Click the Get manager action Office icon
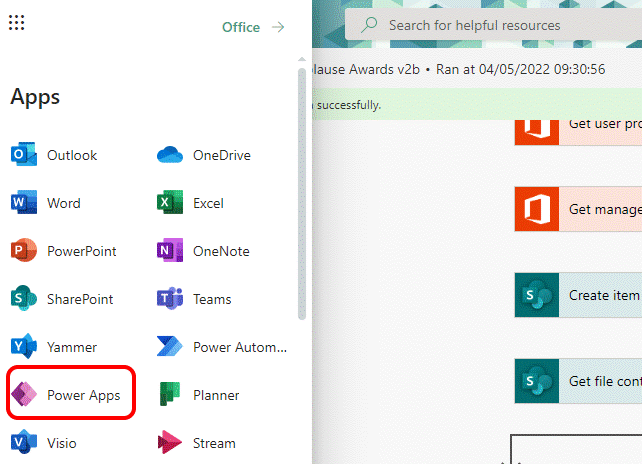 pyautogui.click(x=537, y=209)
